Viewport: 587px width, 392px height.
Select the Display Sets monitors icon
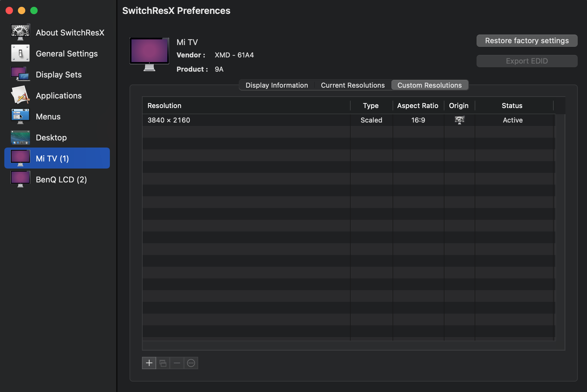click(20, 74)
